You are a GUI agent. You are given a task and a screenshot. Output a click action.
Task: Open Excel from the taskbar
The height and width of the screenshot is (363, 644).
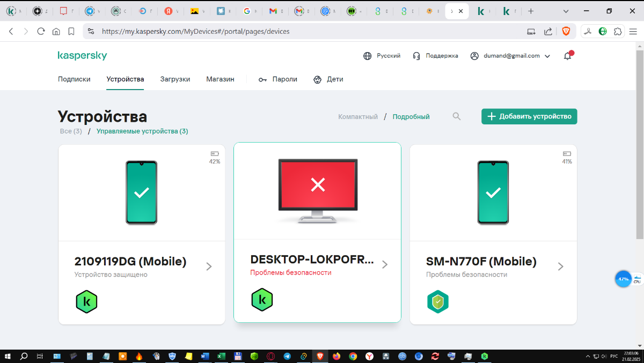(221, 356)
